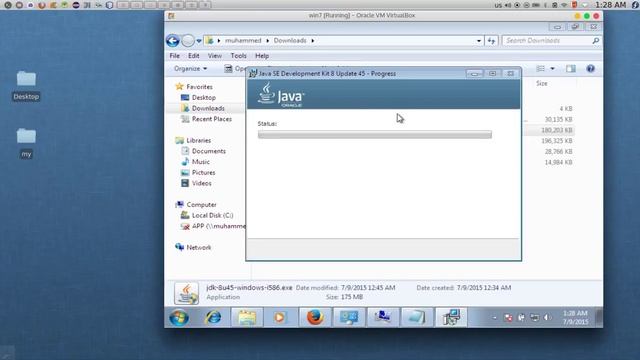
Task: Open the Videos library
Action: (x=202, y=183)
